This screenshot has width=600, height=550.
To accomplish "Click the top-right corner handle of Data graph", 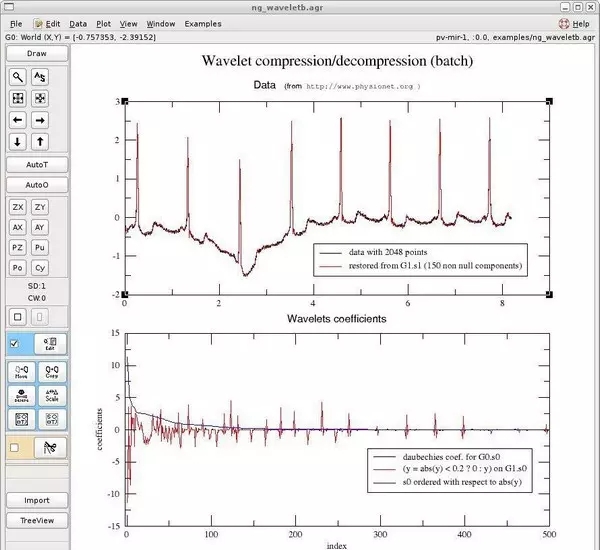I will (x=548, y=101).
